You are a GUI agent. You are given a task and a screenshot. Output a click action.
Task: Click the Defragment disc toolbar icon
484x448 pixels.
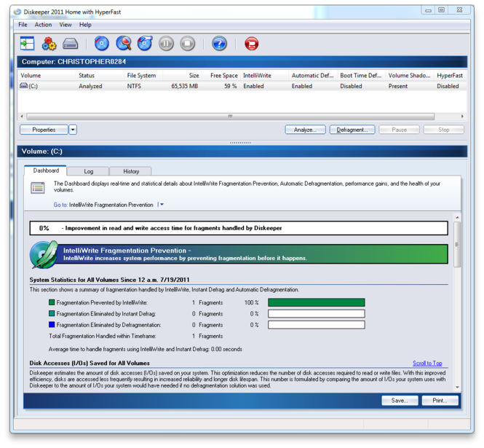coord(145,43)
